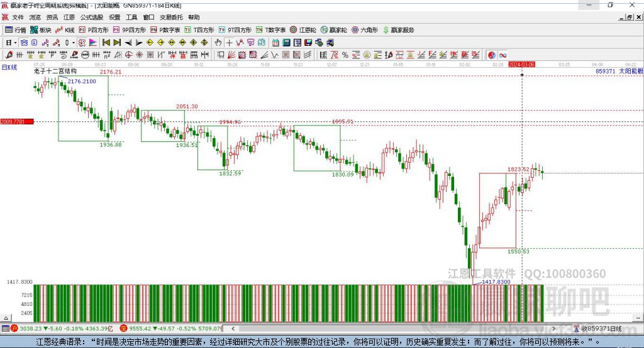644x348 pixels.
Task: Click the 收859371日线 status entry
Action: (597, 329)
